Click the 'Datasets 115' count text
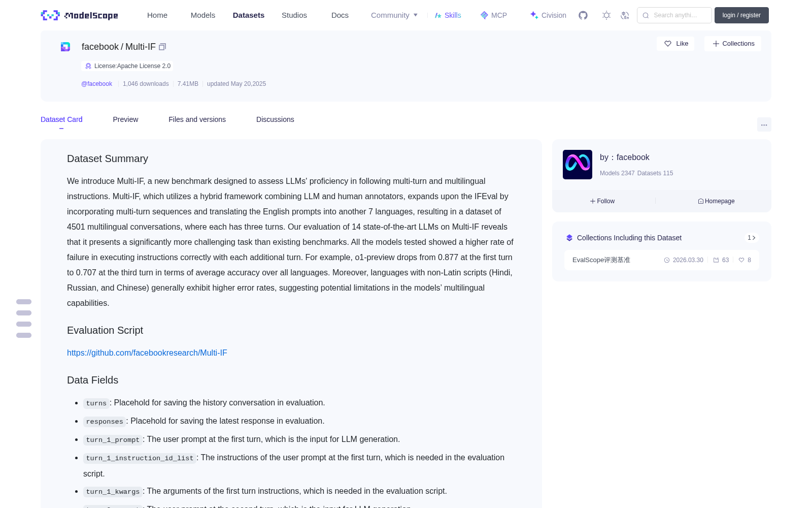Image resolution: width=812 pixels, height=508 pixels. pos(655,173)
